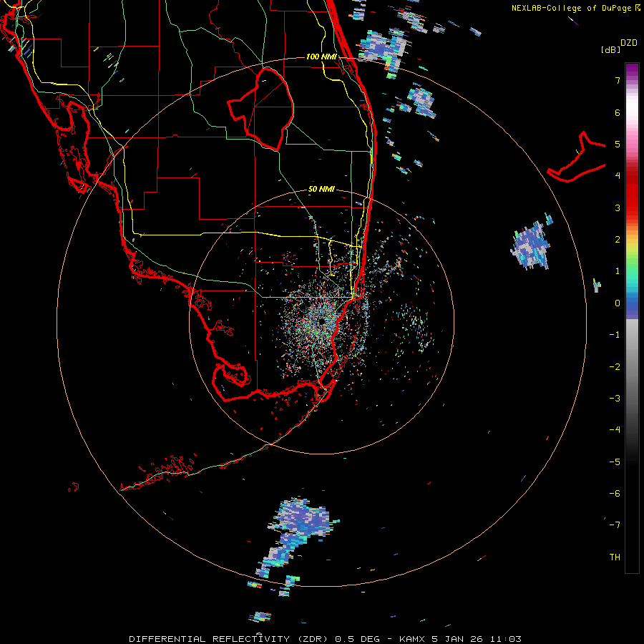Image resolution: width=644 pixels, height=644 pixels.
Task: Click the -7 value on color scale
Action: click(615, 525)
